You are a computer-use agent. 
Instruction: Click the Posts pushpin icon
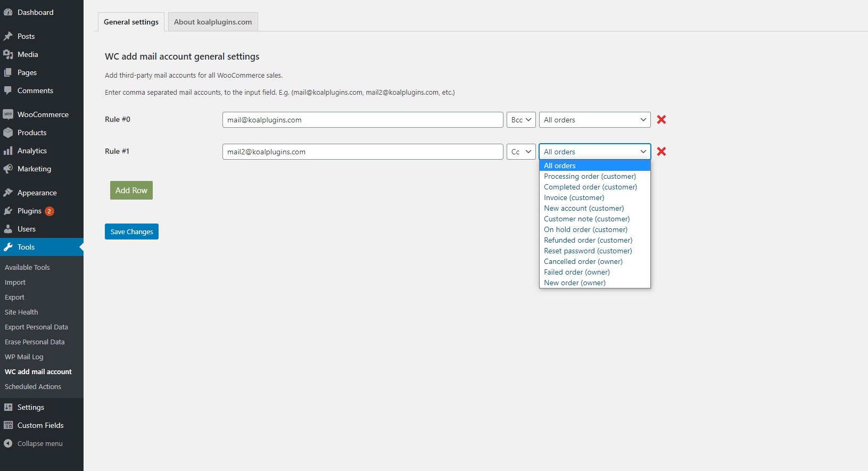pyautogui.click(x=8, y=36)
